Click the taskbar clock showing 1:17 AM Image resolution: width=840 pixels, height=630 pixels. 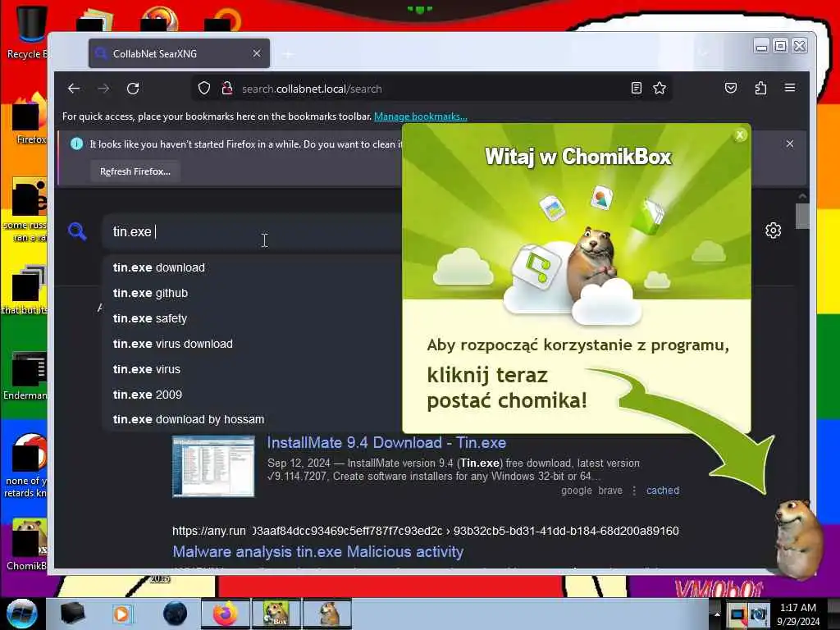coord(797,614)
